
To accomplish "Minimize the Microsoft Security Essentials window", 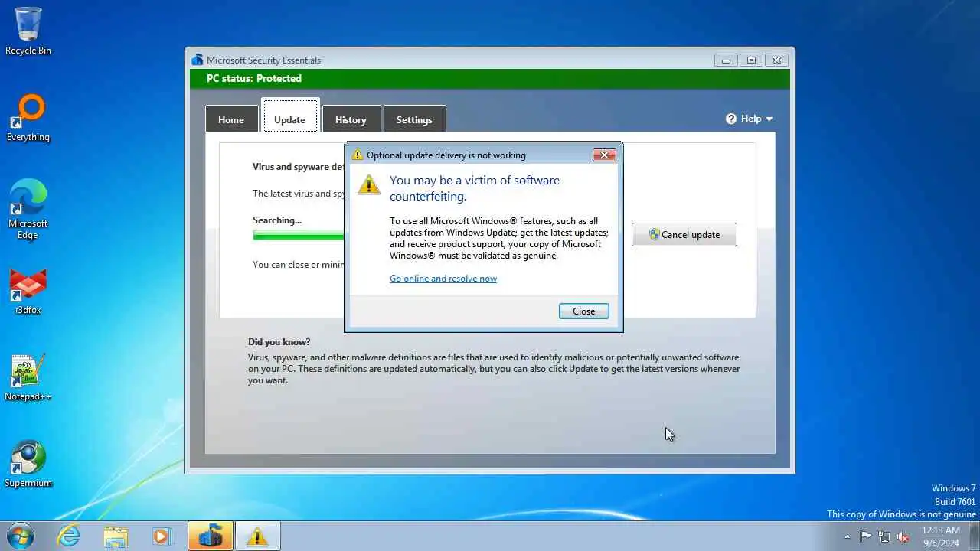I will [x=726, y=60].
